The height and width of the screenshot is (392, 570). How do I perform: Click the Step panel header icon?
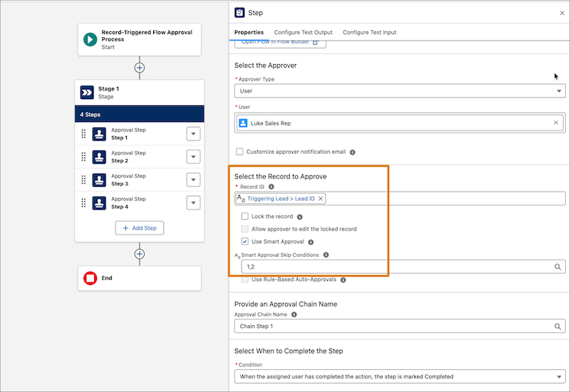(239, 13)
